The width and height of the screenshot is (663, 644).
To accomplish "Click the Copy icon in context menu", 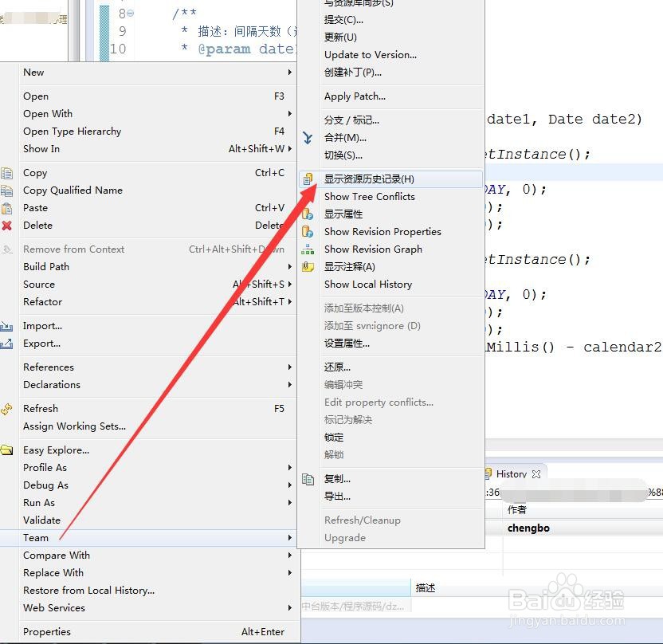I will coord(6,174).
